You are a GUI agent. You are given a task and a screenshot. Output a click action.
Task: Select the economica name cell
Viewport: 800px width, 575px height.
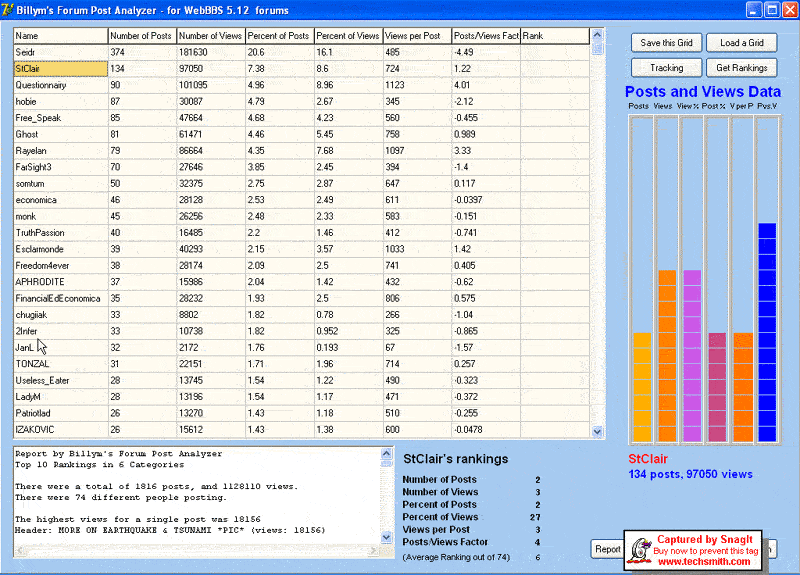pos(61,200)
